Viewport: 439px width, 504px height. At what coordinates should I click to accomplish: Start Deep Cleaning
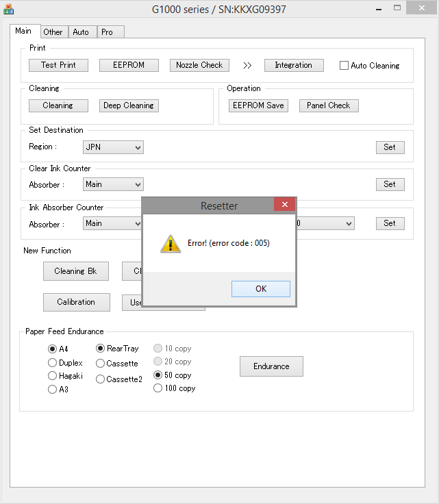coord(129,105)
